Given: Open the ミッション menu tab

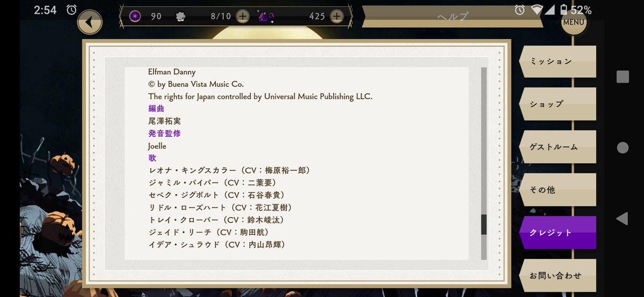Looking at the screenshot, I should click(x=558, y=61).
